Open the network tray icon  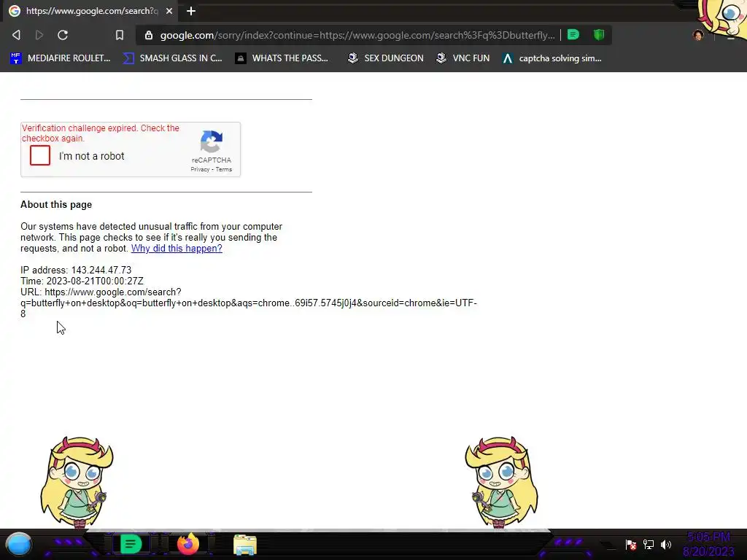pos(649,544)
